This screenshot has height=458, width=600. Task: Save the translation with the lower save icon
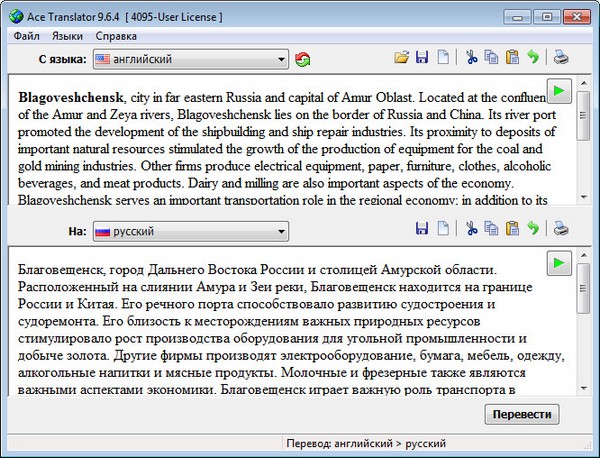[422, 231]
